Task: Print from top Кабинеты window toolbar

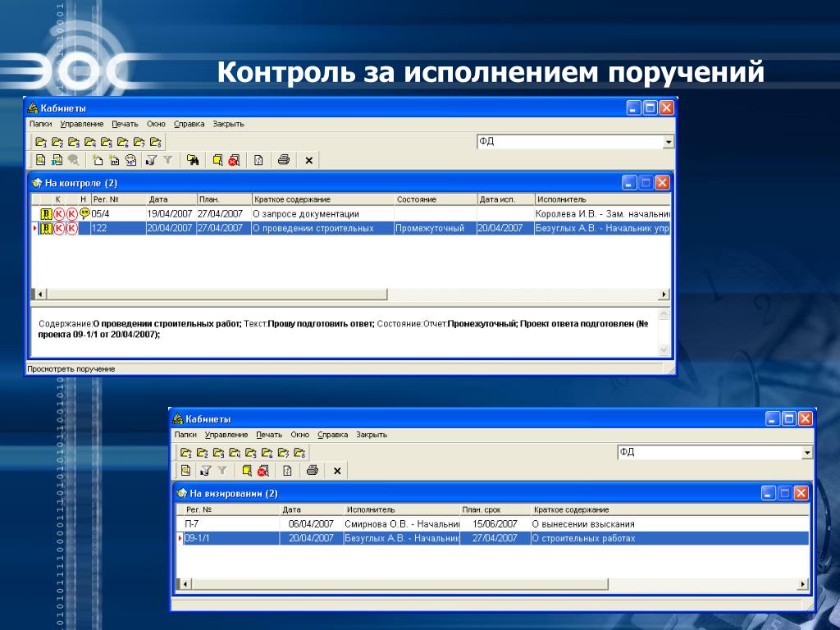Action: (284, 160)
